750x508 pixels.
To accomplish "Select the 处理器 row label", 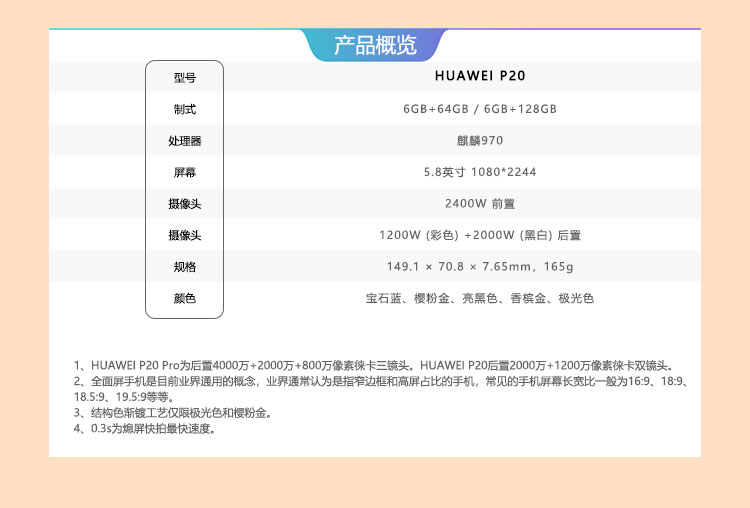I will point(185,141).
